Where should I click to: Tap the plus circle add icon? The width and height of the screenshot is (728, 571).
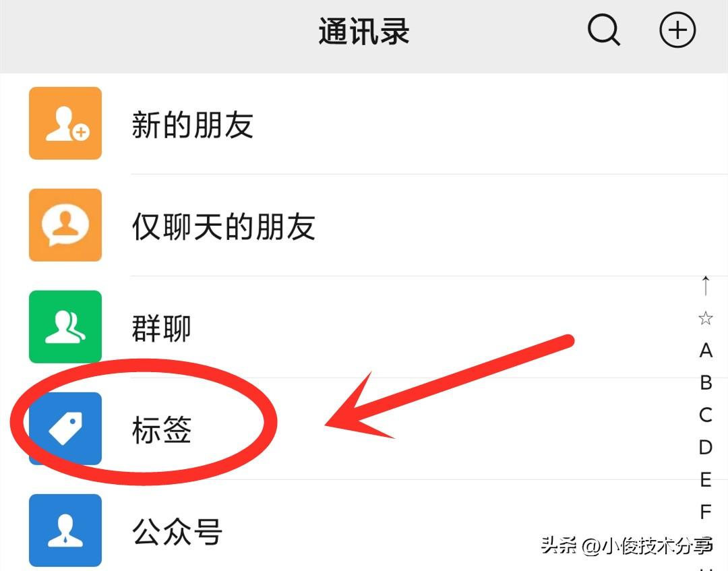pos(677,30)
